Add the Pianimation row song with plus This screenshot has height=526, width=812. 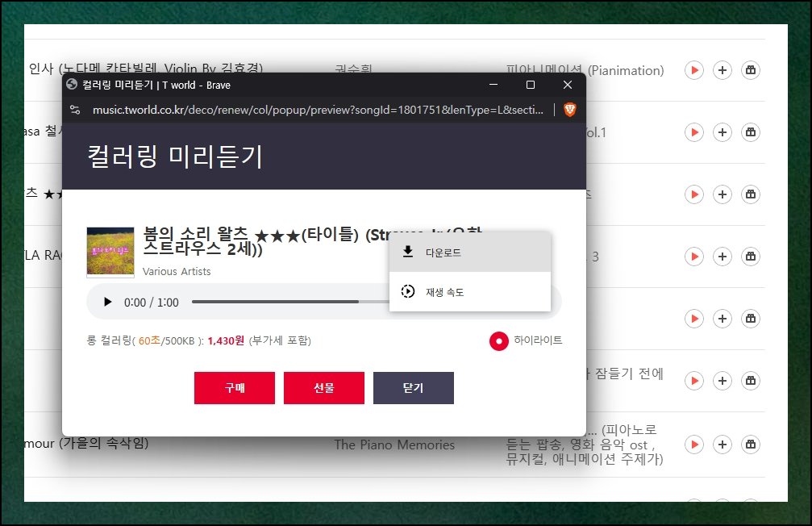pos(722,70)
